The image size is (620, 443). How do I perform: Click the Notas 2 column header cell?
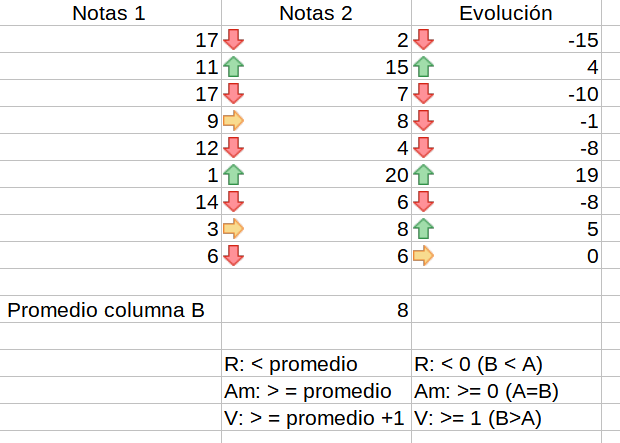pyautogui.click(x=315, y=13)
